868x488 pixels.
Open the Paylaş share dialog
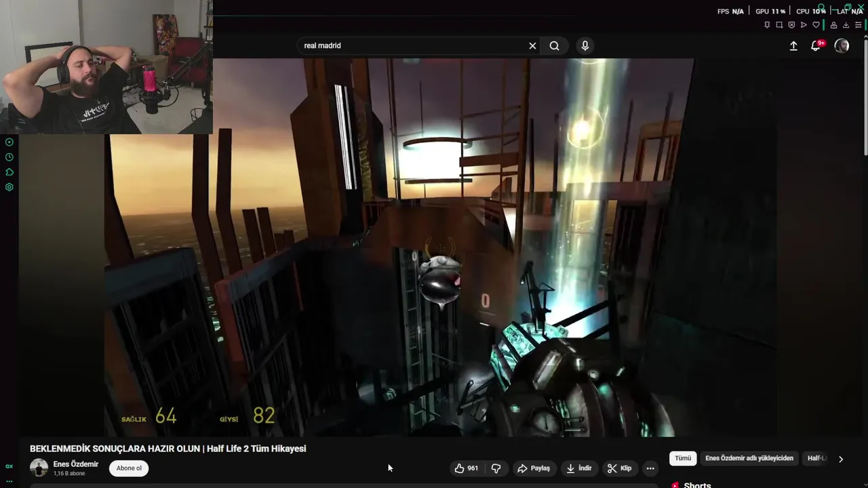pos(534,468)
